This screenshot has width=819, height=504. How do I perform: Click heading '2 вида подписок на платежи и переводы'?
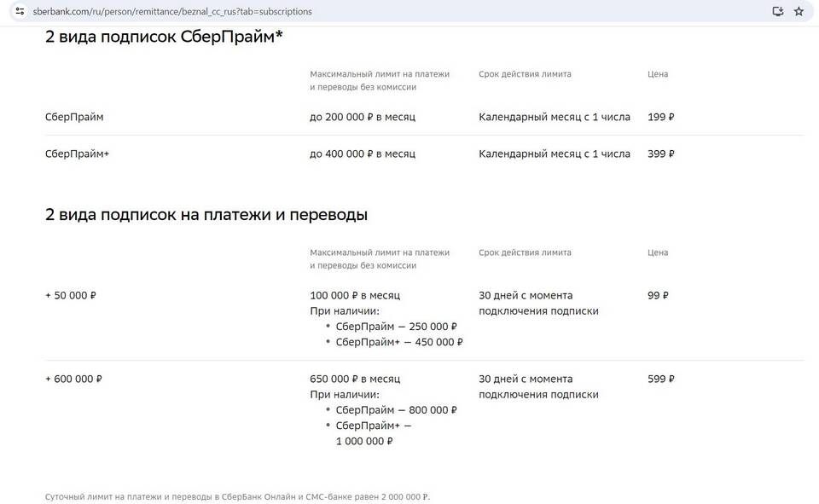point(206,215)
